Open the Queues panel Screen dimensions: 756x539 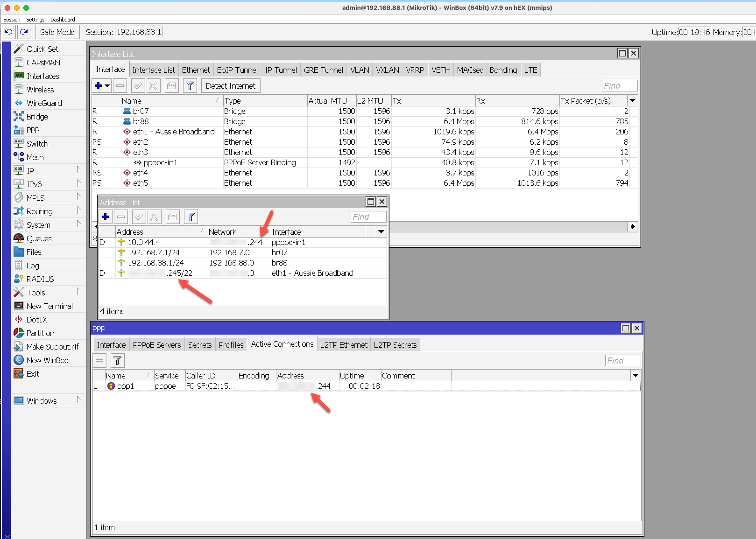pos(39,238)
